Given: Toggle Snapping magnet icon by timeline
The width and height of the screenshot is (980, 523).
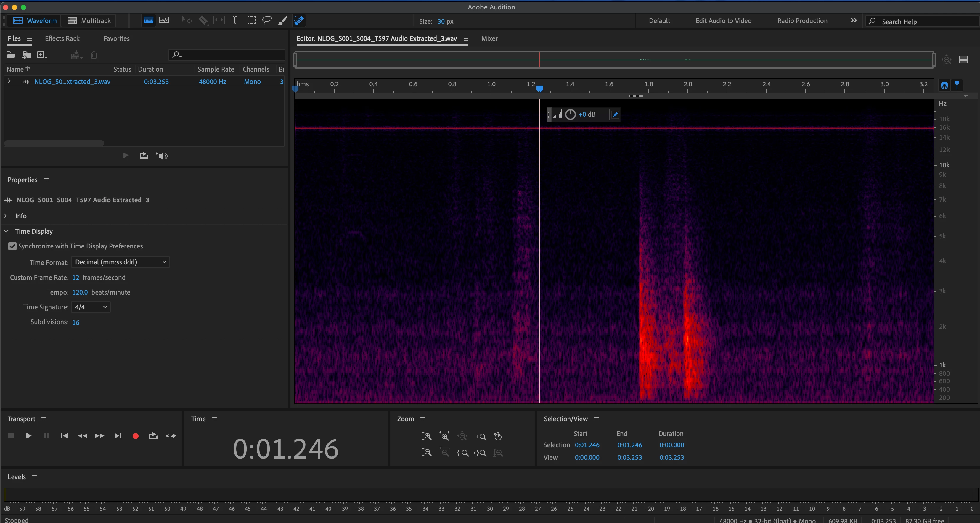Looking at the screenshot, I should tap(944, 85).
